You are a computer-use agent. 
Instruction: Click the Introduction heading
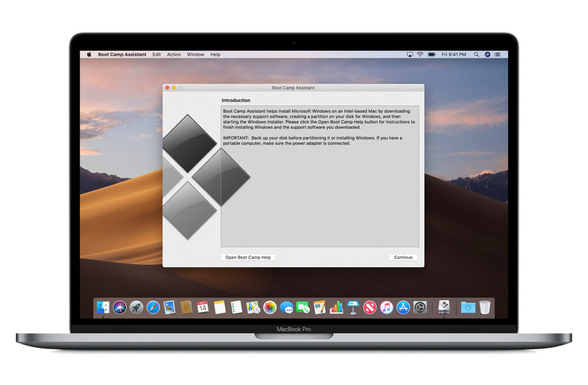[x=236, y=100]
